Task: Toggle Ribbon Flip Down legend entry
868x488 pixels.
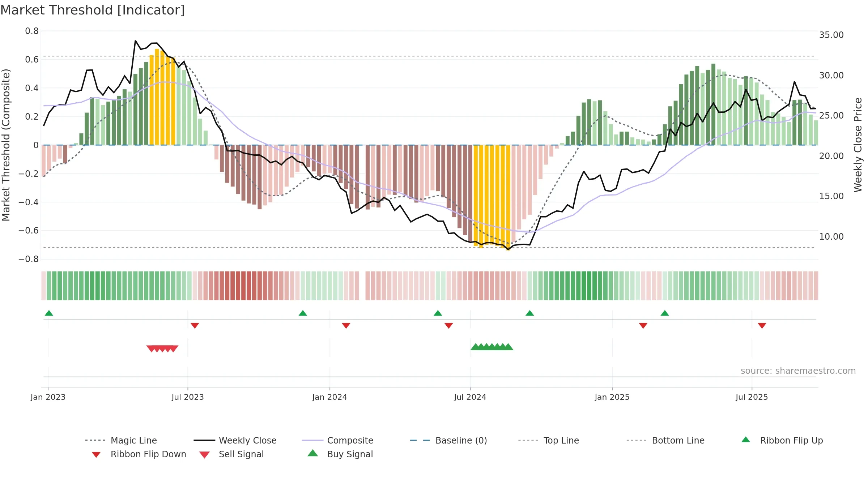Action: click(139, 454)
